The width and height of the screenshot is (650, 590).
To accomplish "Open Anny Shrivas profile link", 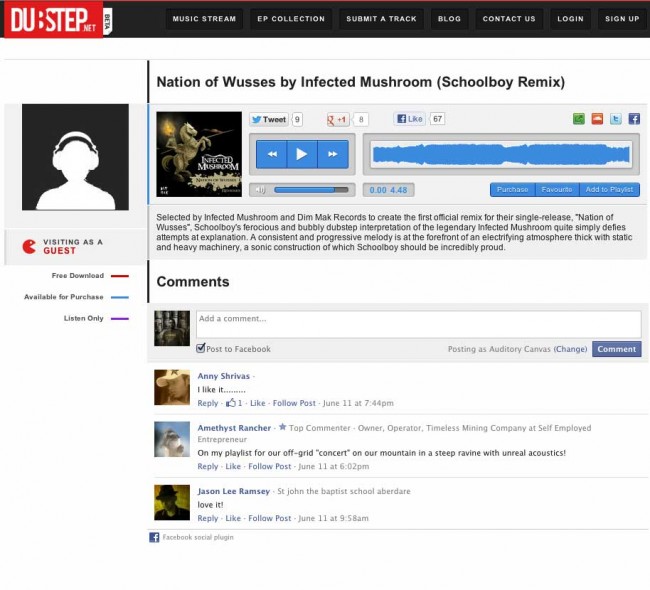I will click(223, 376).
